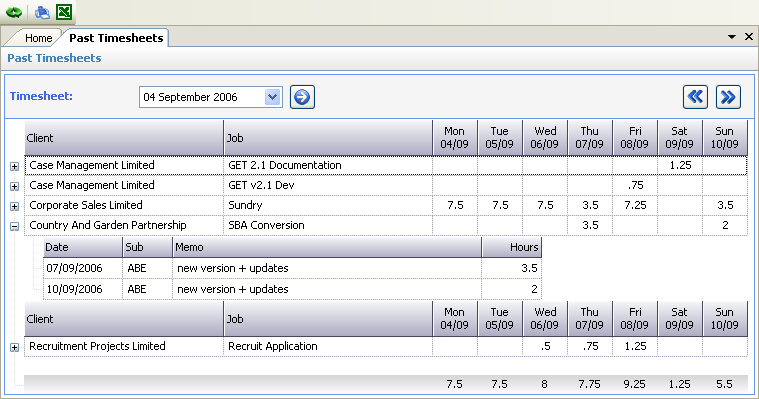Open the tab list dropdown arrow
This screenshot has height=399, width=759.
(x=732, y=37)
